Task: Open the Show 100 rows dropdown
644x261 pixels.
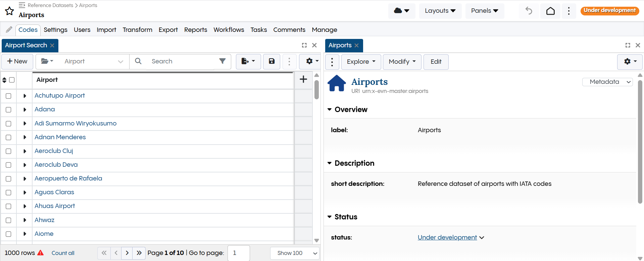Action: click(294, 253)
